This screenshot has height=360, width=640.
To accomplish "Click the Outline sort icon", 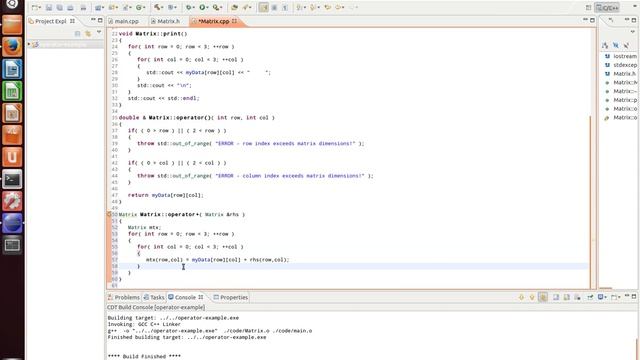I will (605, 45).
